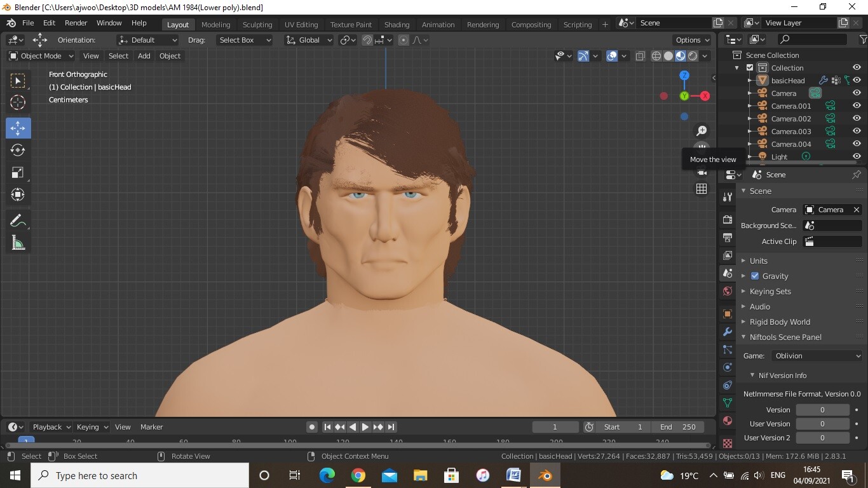Open the Render menu
Viewport: 868px width, 488px height.
(x=76, y=23)
